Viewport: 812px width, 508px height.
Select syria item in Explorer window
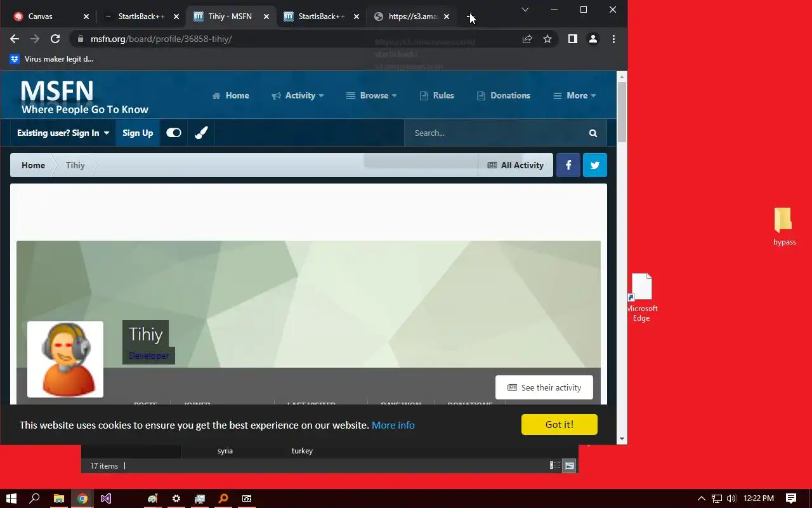225,451
